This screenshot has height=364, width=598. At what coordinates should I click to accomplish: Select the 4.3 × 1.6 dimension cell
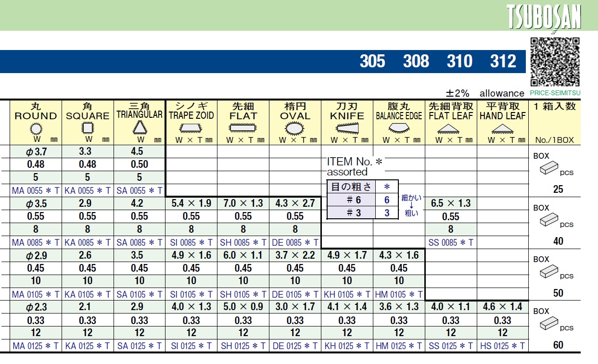click(x=399, y=255)
